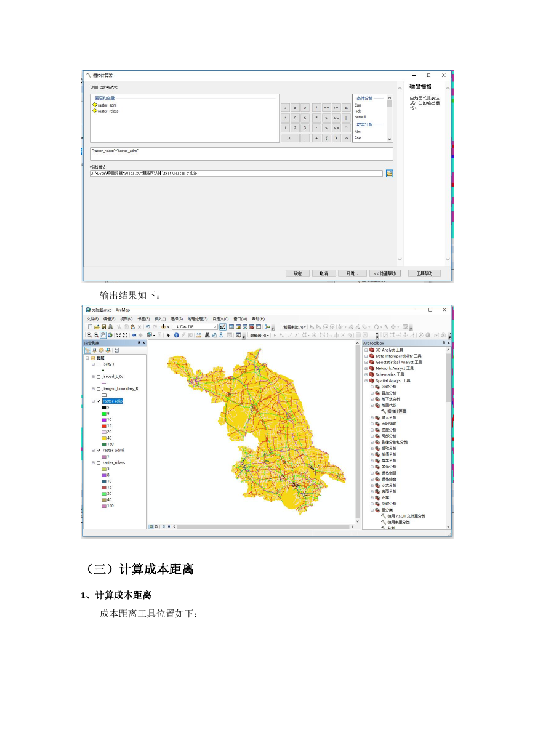Select the Select Elements arrow tool
Image resolution: width=535 pixels, height=756 pixels.
(168, 336)
